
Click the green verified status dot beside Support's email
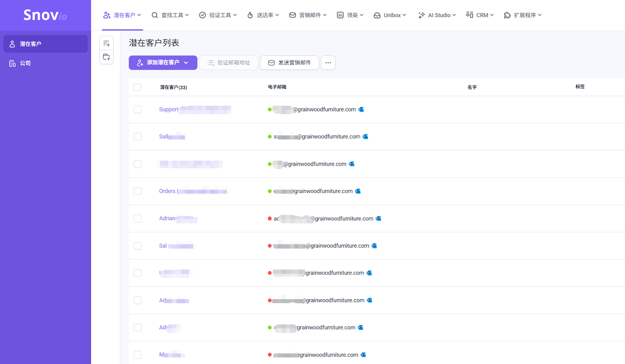click(269, 110)
